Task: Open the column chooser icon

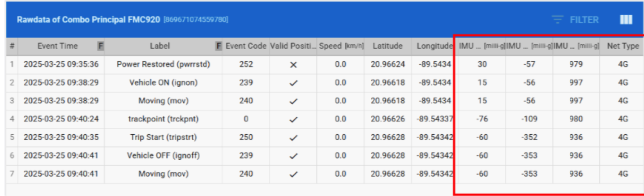Action: [x=626, y=20]
